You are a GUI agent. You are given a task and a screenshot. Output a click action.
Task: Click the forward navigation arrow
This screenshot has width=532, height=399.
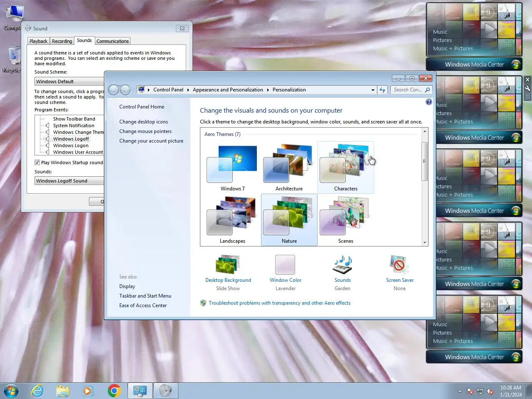point(125,90)
